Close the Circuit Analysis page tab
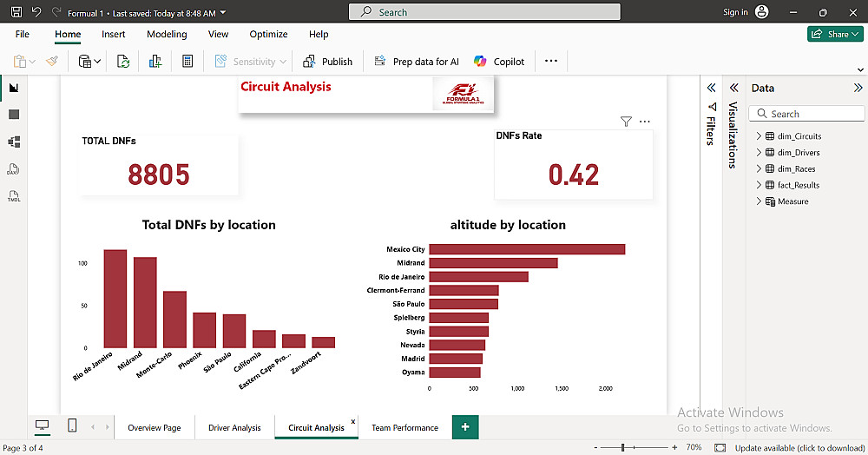The image size is (868, 455). point(353,422)
